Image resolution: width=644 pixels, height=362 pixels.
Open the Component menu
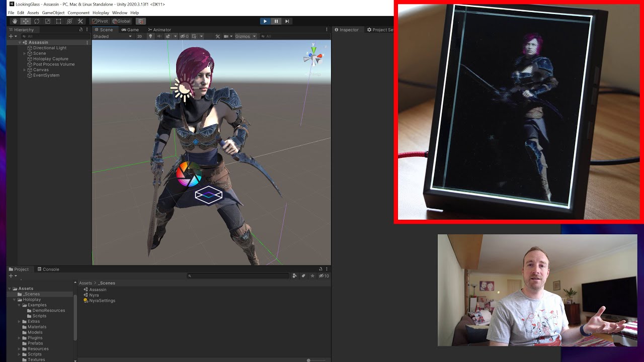78,13
